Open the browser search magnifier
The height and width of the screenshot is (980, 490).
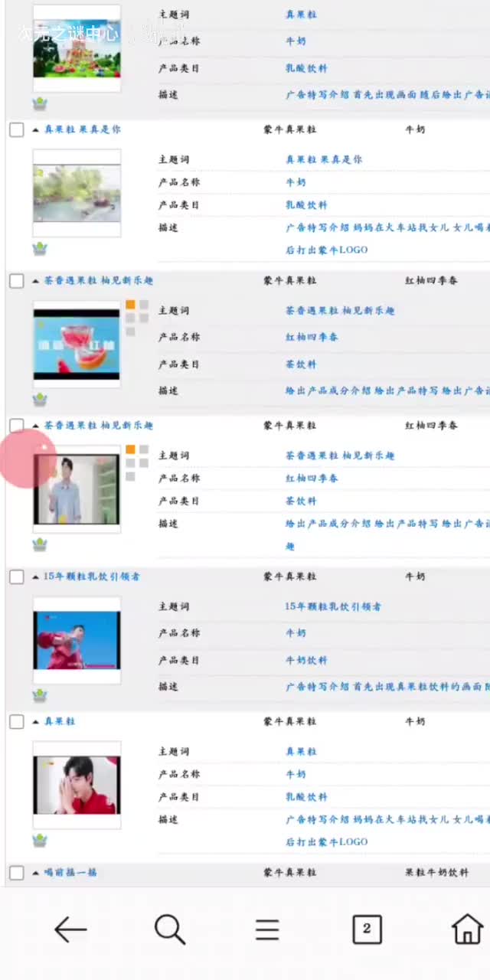pos(169,929)
